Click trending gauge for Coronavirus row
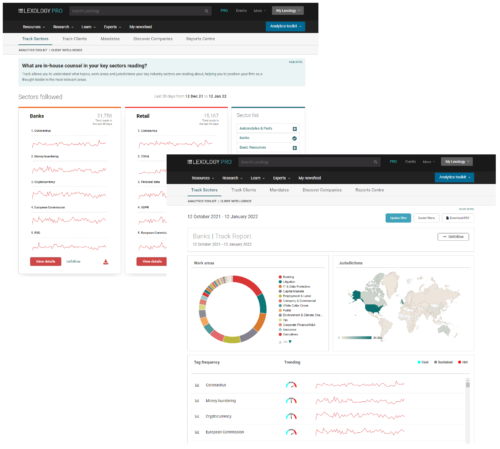Viewport: 500px width, 449px height. [291, 385]
